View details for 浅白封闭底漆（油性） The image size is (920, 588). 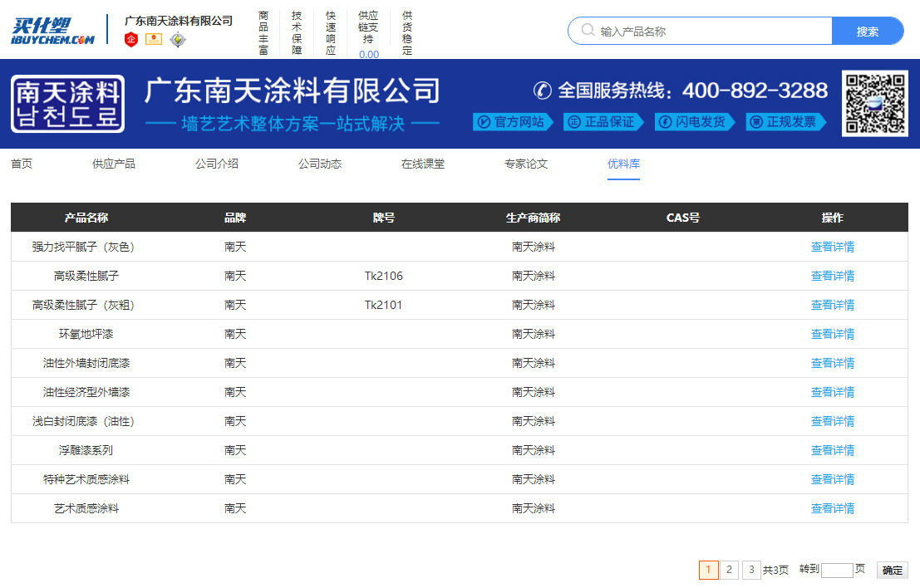click(x=833, y=422)
